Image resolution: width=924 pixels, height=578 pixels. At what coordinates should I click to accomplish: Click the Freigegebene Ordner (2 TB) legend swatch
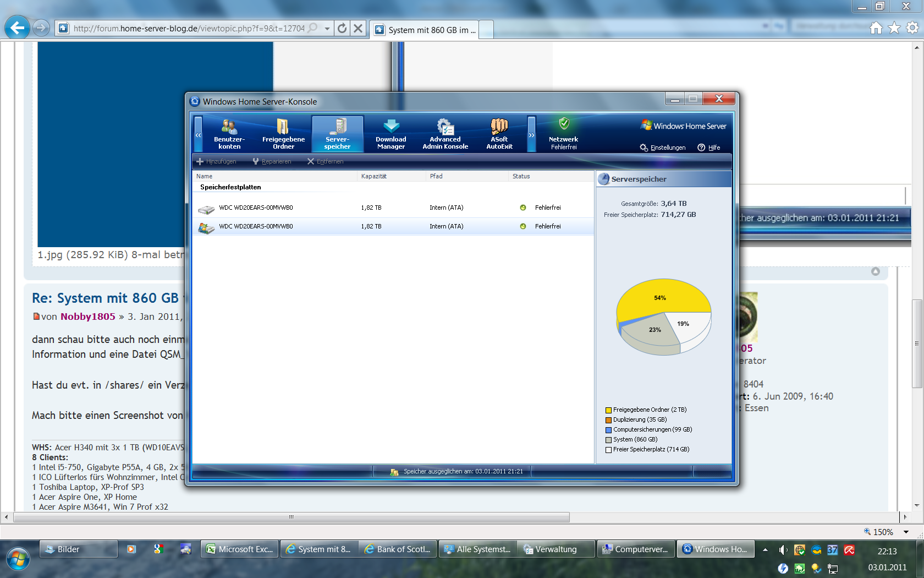(x=608, y=410)
